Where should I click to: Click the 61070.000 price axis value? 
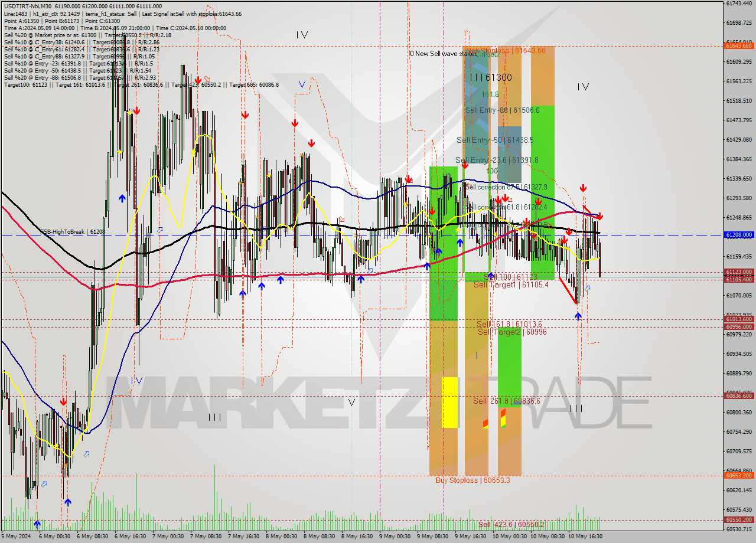(x=739, y=295)
